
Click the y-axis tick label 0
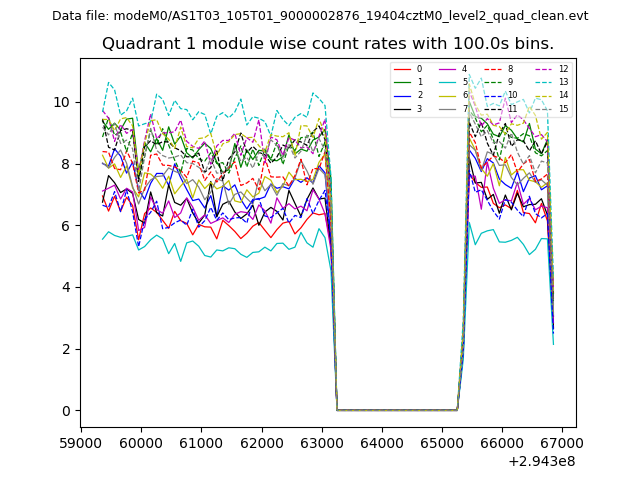65,411
